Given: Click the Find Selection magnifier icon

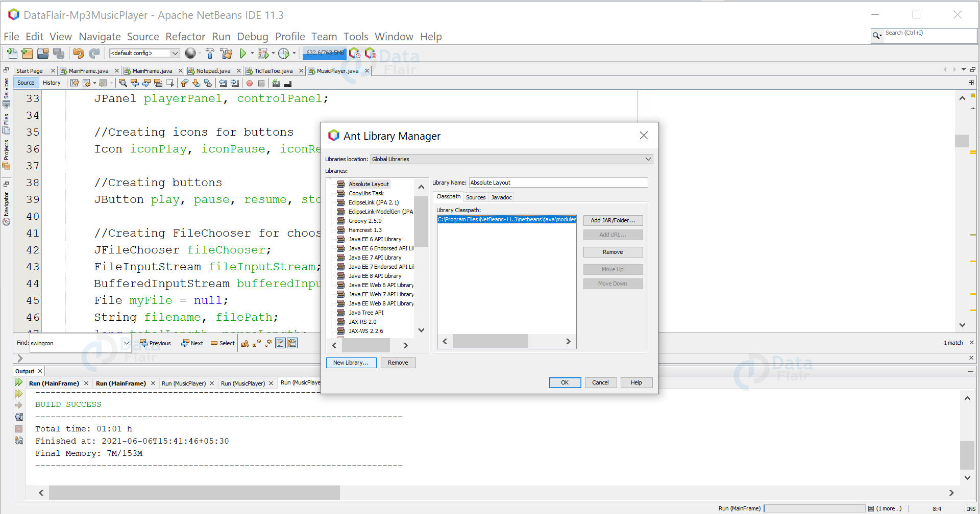Looking at the screenshot, I should (123, 83).
